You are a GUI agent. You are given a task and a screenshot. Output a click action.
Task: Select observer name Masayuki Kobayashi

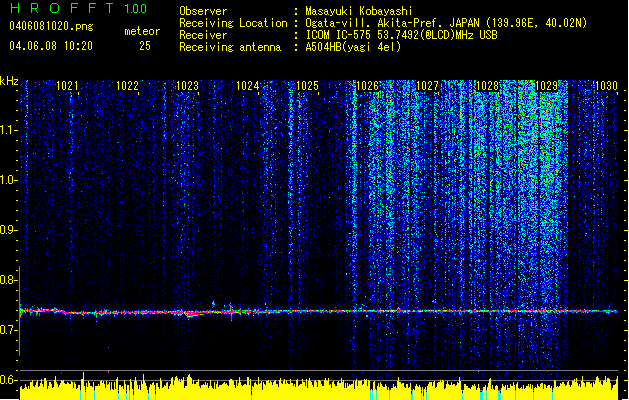[359, 11]
